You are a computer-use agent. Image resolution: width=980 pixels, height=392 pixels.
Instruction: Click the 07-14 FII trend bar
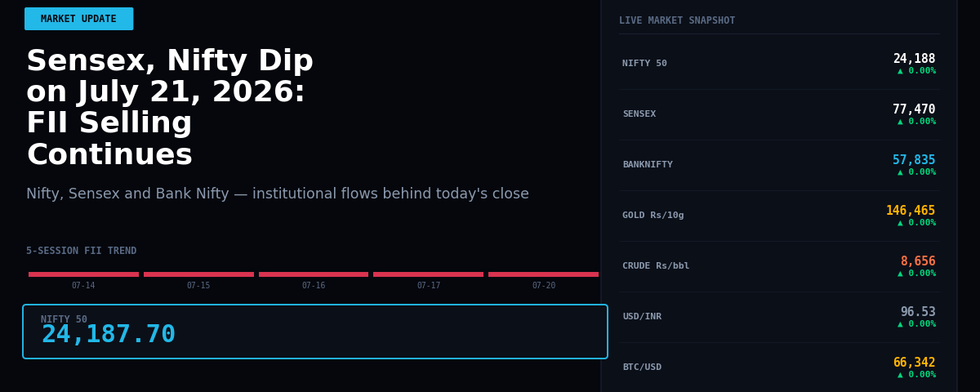pyautogui.click(x=83, y=274)
